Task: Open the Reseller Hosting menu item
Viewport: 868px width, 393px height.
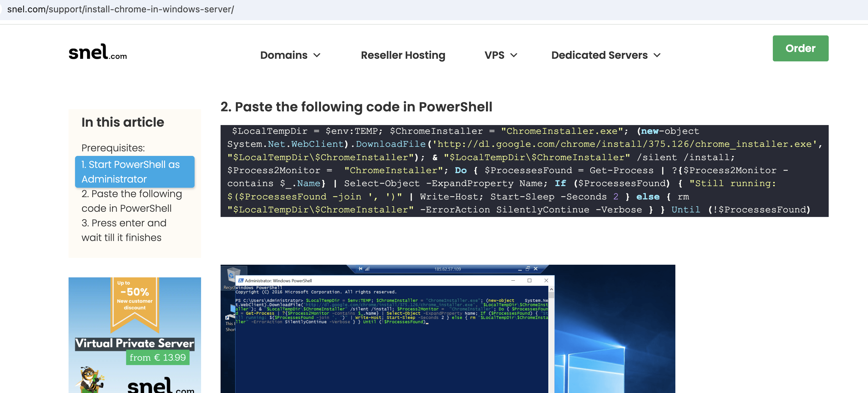Action: pyautogui.click(x=403, y=55)
